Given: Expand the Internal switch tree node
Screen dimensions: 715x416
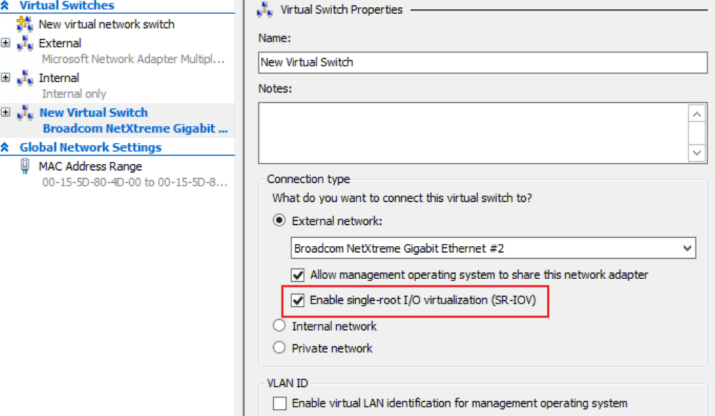Looking at the screenshot, I should click(x=7, y=77).
